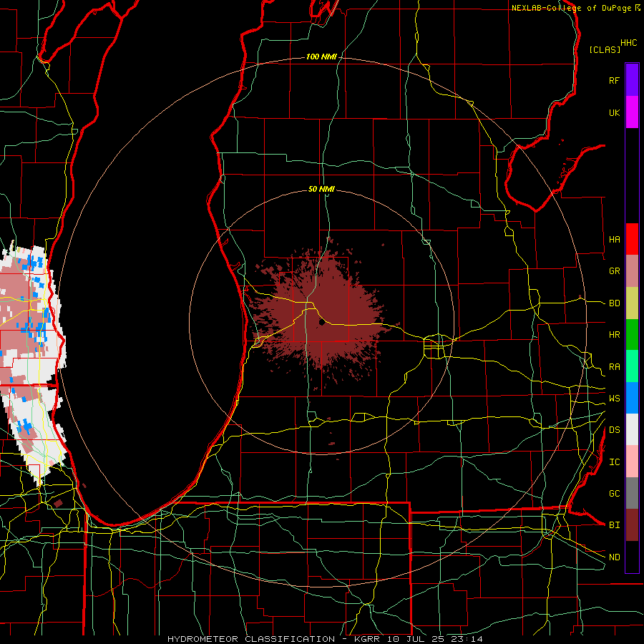This screenshot has width=644, height=644.
Task: Click the 50 NMI range ring label
Action: (321, 189)
